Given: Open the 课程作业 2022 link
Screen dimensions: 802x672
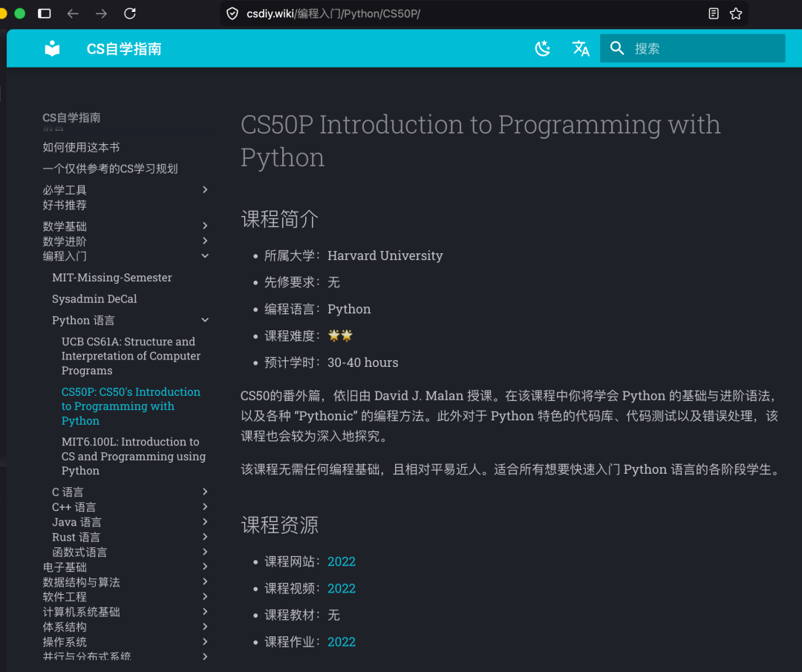Looking at the screenshot, I should [x=341, y=642].
